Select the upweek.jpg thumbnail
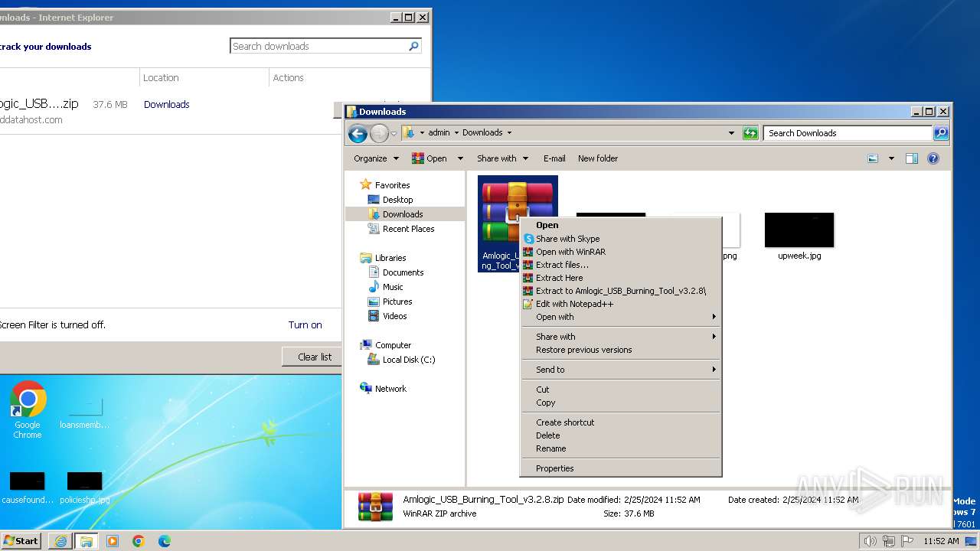 799,236
